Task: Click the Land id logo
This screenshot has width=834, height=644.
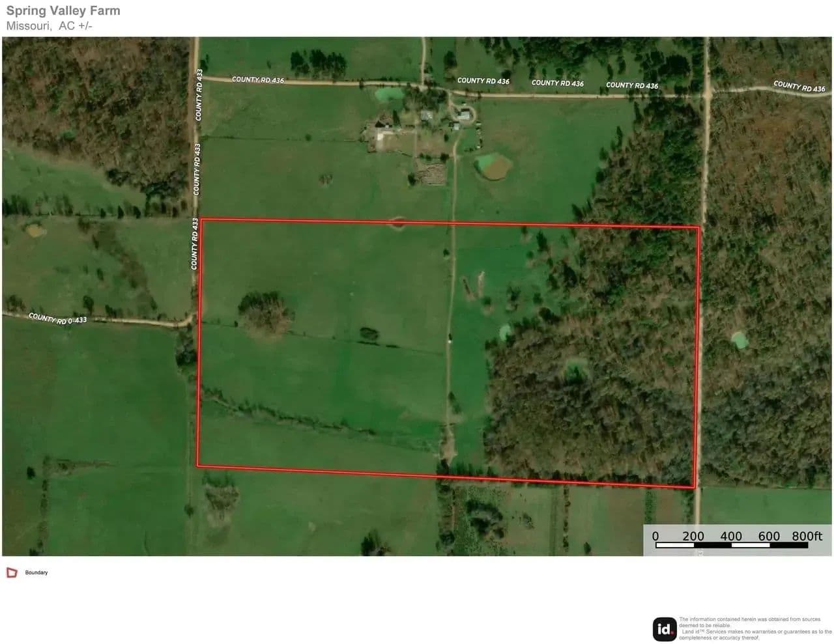Action: pyautogui.click(x=665, y=629)
